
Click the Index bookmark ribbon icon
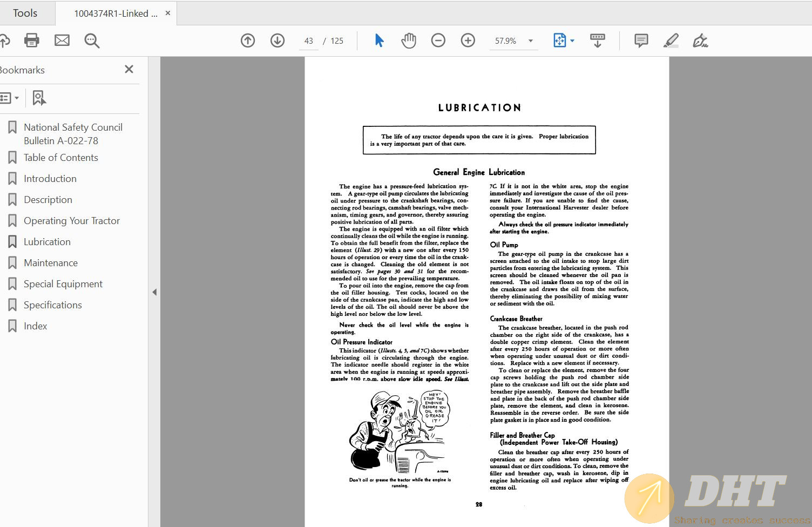12,326
